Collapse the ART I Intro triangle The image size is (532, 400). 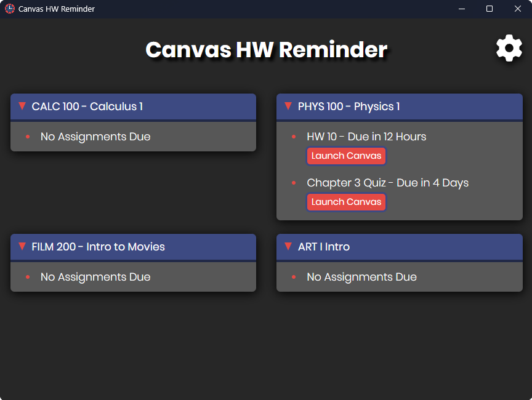click(x=288, y=247)
